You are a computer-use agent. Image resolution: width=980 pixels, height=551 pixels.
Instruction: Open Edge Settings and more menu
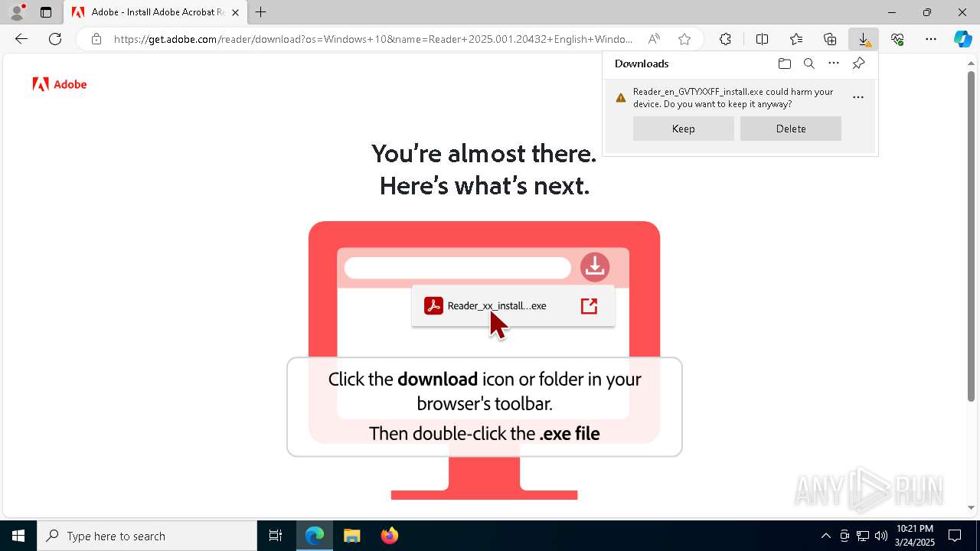click(931, 39)
